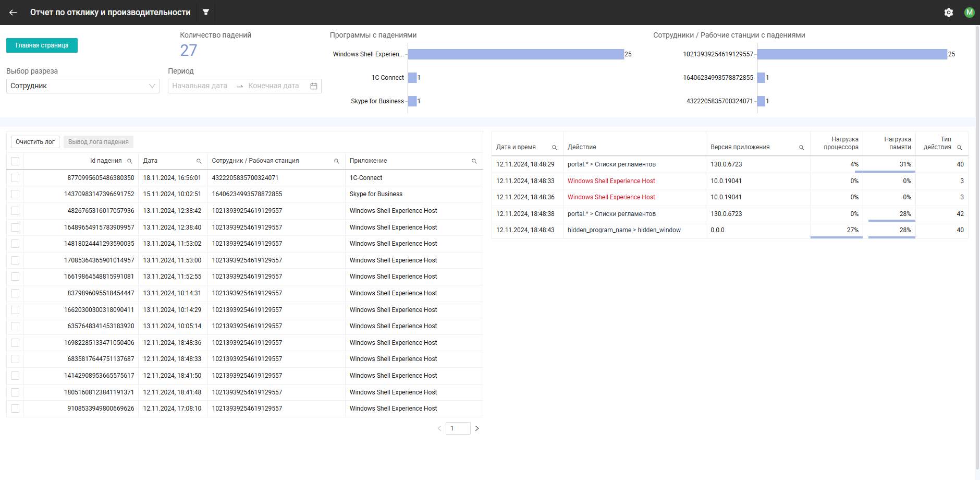The width and height of the screenshot is (980, 480).
Task: Search the id падения column
Action: tap(130, 161)
